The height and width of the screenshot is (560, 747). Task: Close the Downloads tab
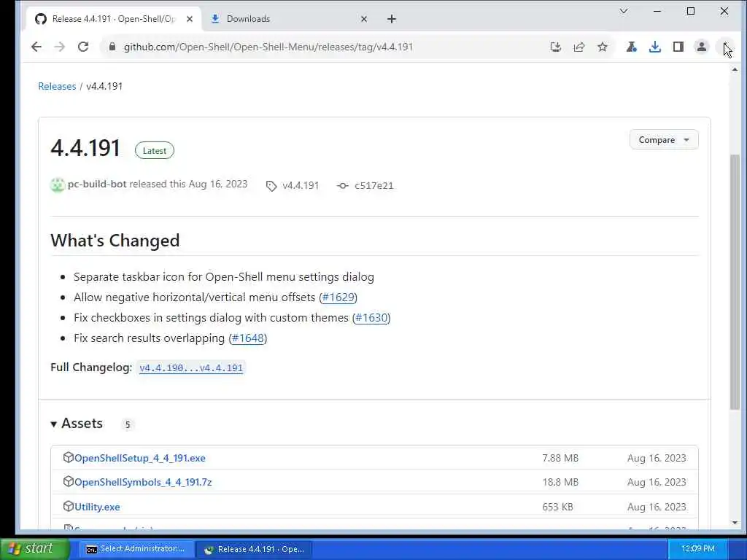click(x=364, y=19)
